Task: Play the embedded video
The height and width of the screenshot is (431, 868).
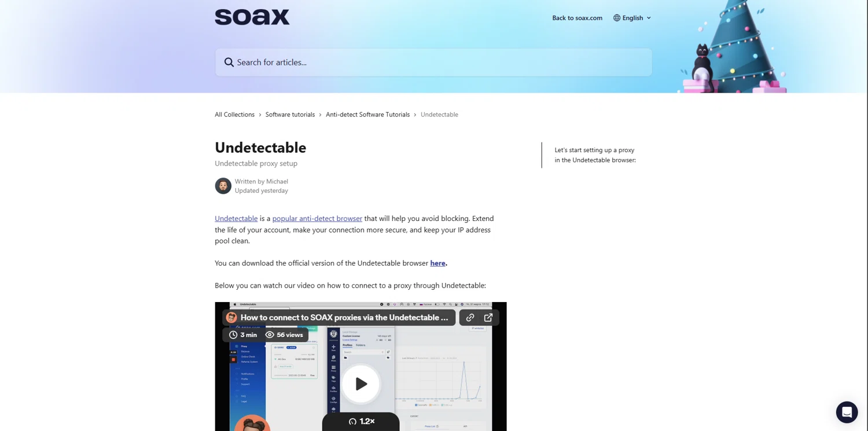Action: (x=361, y=384)
